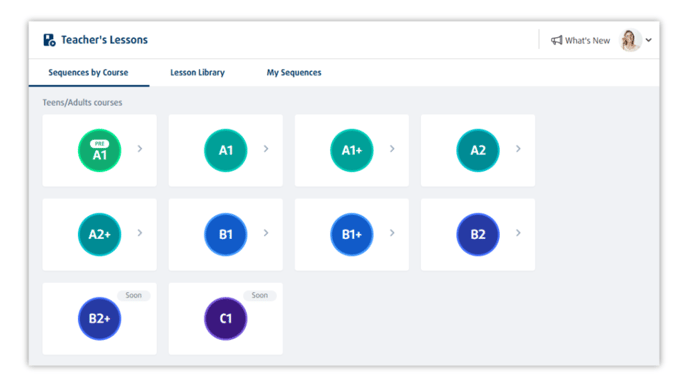
Task: Click the C1 purple level icon
Action: [226, 319]
